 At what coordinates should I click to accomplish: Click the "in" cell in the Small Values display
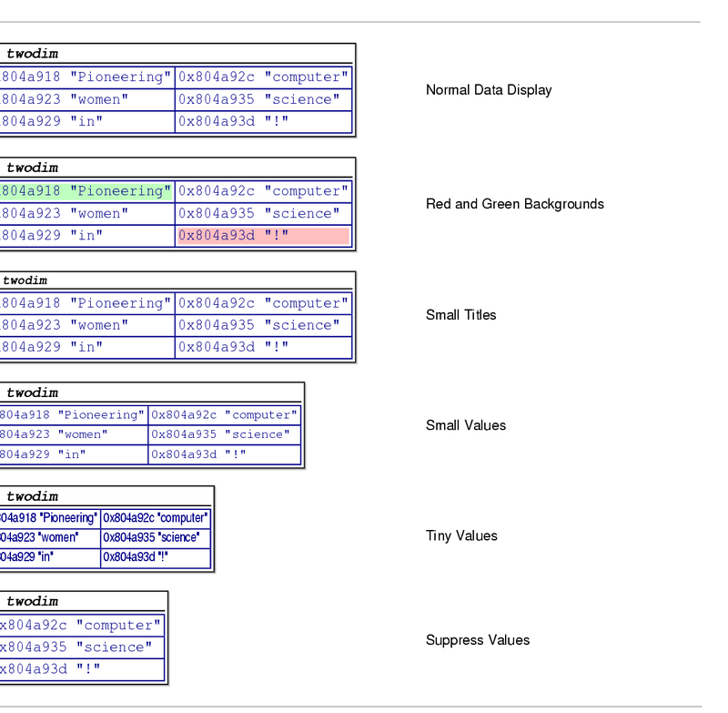click(x=74, y=454)
